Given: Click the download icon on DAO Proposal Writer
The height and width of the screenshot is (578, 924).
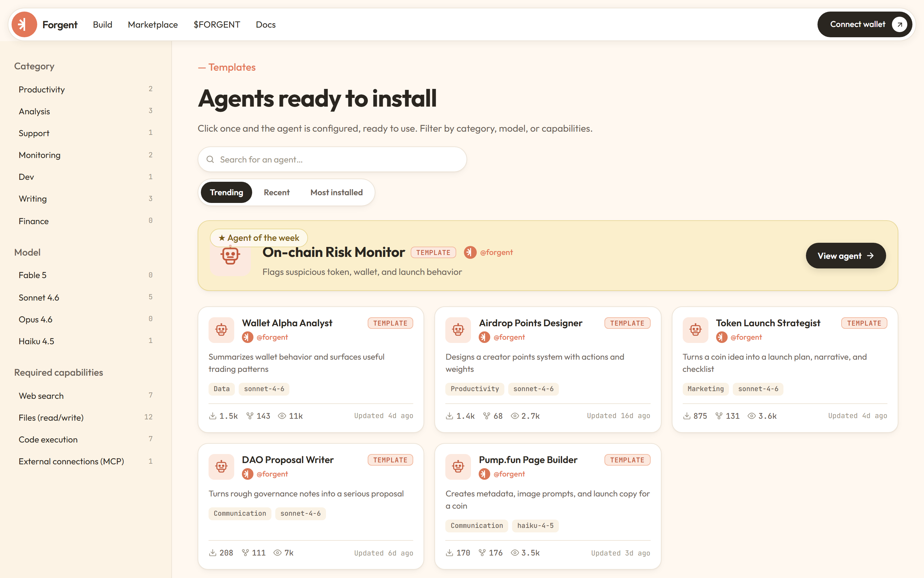Looking at the screenshot, I should (x=213, y=553).
